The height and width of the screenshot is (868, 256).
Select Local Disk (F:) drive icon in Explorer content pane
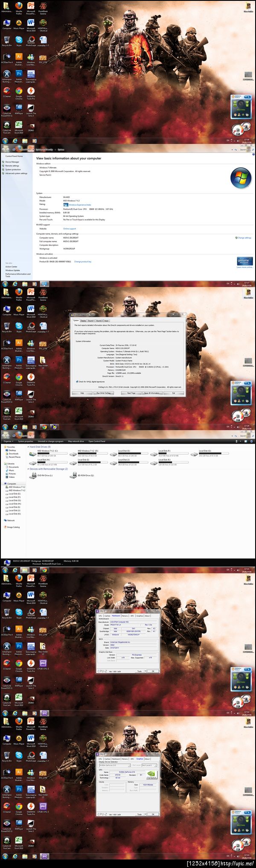[x=154, y=453]
